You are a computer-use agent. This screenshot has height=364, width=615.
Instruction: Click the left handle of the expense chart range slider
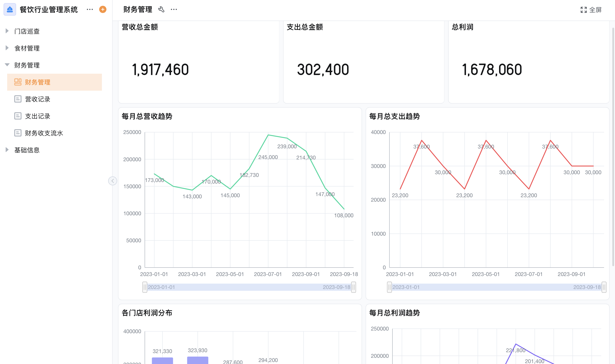coord(390,287)
